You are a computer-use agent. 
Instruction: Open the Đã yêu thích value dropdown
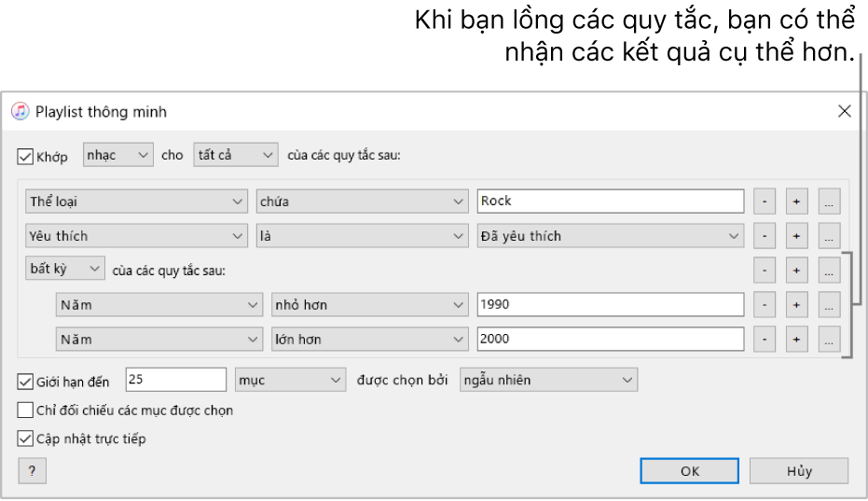pos(611,236)
